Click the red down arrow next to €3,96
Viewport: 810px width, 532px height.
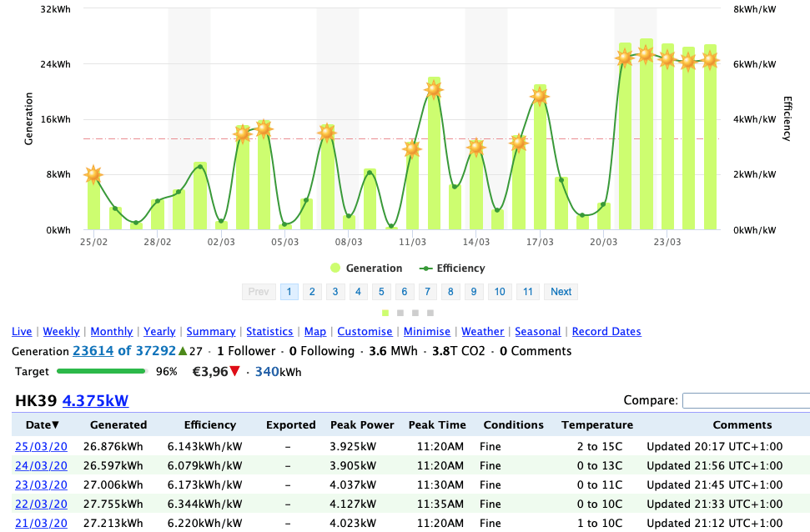[x=235, y=371]
